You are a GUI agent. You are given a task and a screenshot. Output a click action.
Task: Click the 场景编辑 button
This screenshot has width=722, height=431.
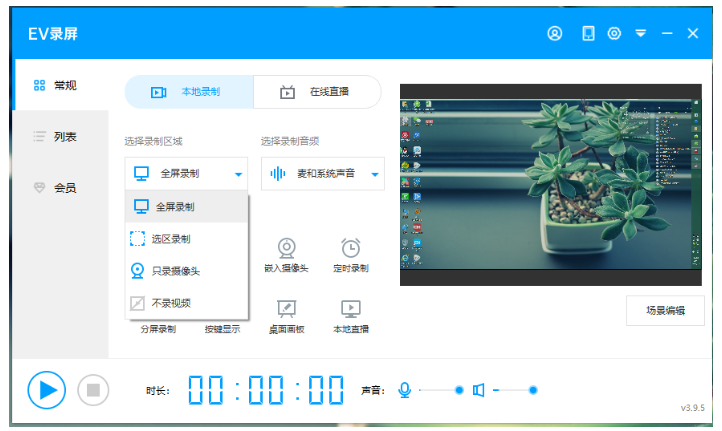point(665,310)
